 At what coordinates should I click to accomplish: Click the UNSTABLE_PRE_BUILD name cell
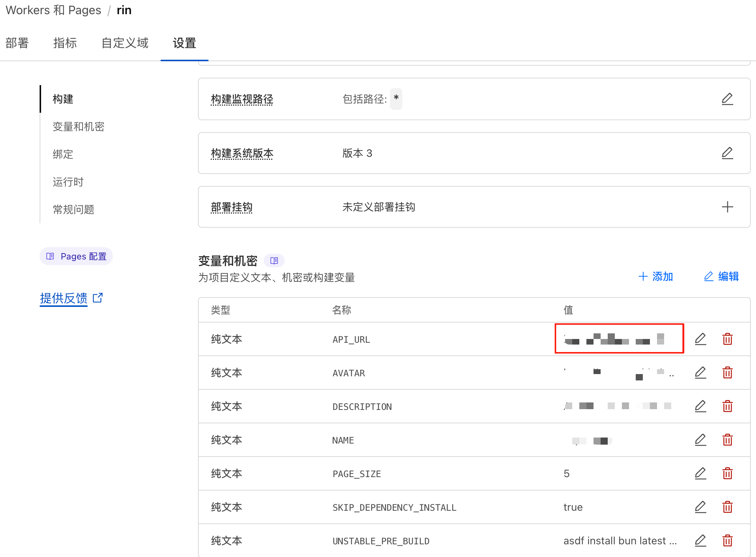pos(381,541)
